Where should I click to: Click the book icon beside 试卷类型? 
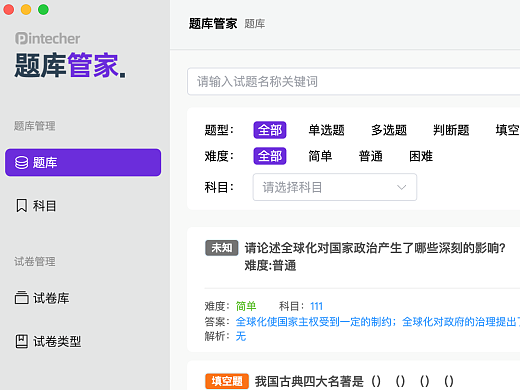coord(22,341)
